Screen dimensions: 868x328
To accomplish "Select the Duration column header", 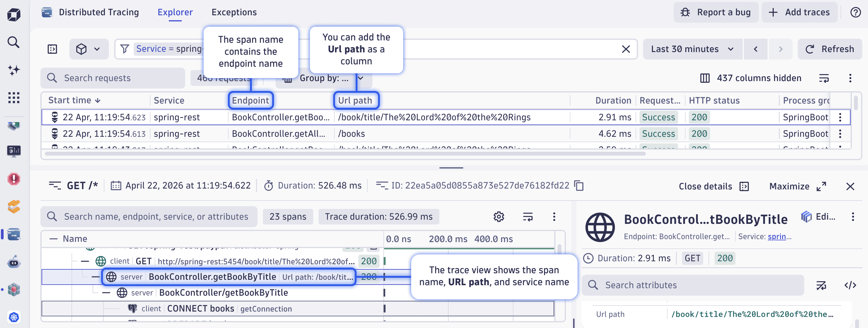I will point(613,101).
